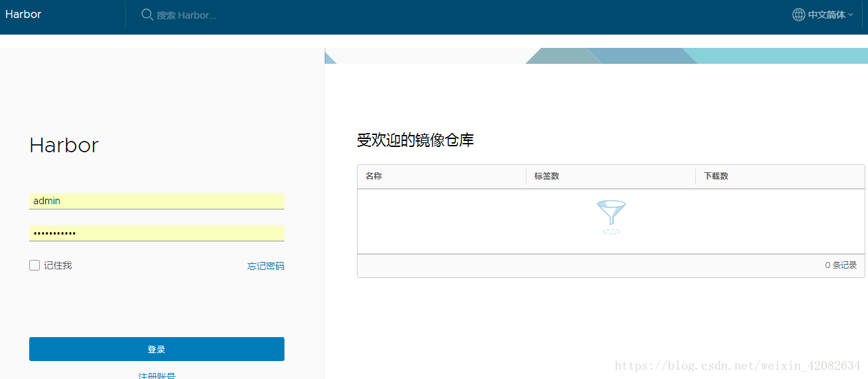Open the 注册账号 sign-up link
Viewport: 868px width, 379px height.
pos(157,376)
